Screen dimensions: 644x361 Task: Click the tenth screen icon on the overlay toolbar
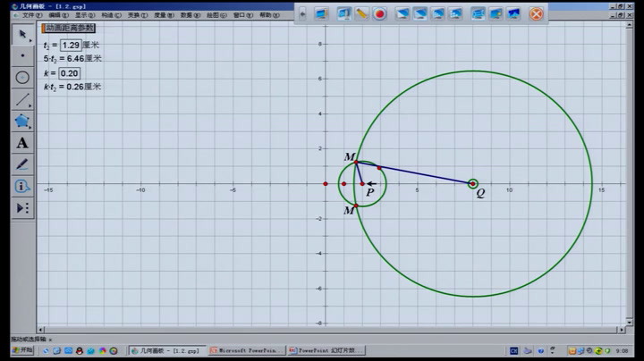[496, 14]
